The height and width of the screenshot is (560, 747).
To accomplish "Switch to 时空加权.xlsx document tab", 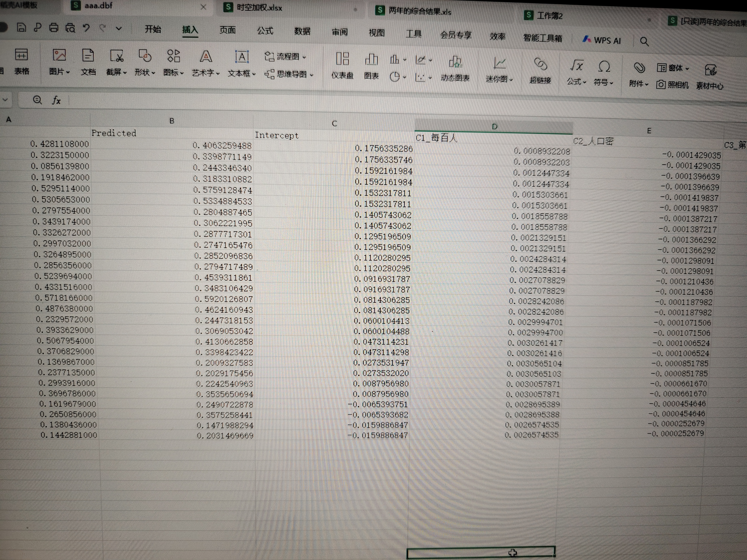I will 259,8.
